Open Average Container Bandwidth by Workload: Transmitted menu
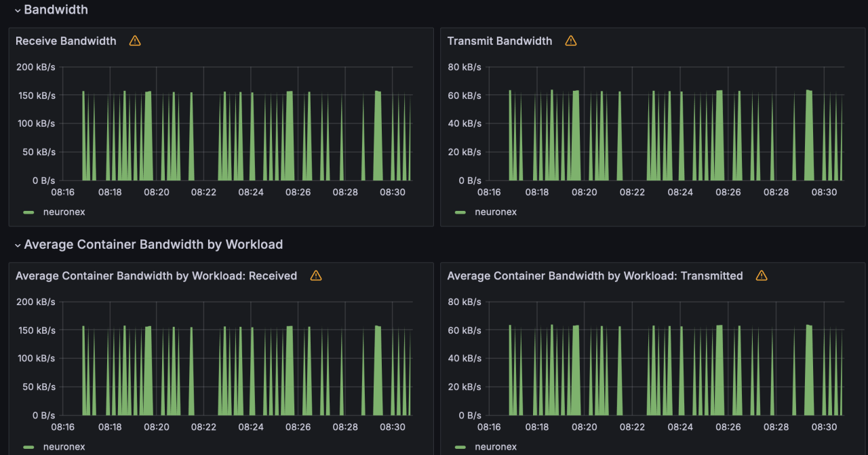This screenshot has width=868, height=455. (595, 276)
